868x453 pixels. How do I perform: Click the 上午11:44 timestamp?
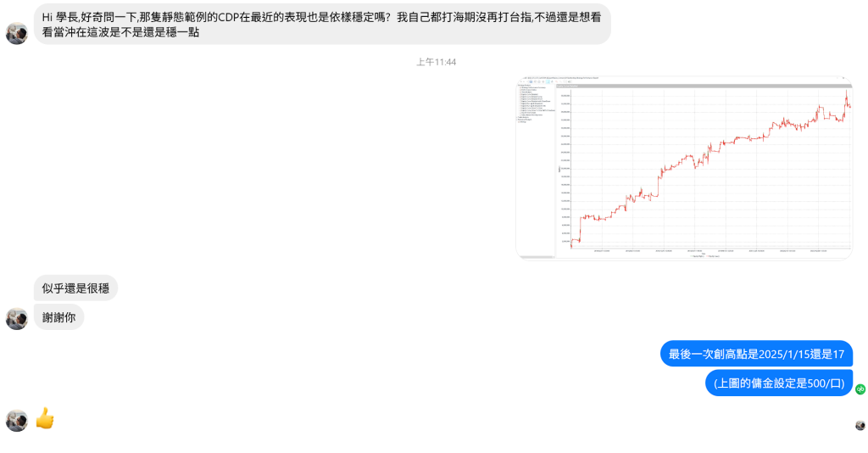pyautogui.click(x=437, y=62)
